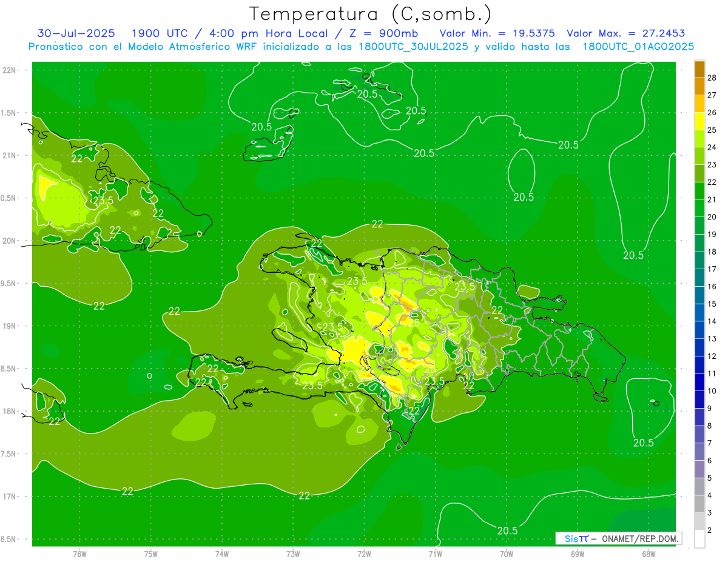
Task: Click the "76W" longitude axis label
Action: 79,554
